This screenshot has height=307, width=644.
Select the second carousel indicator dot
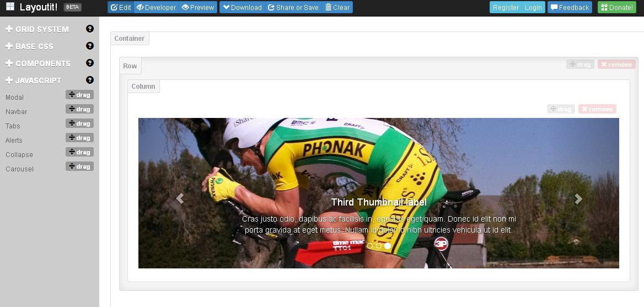379,246
